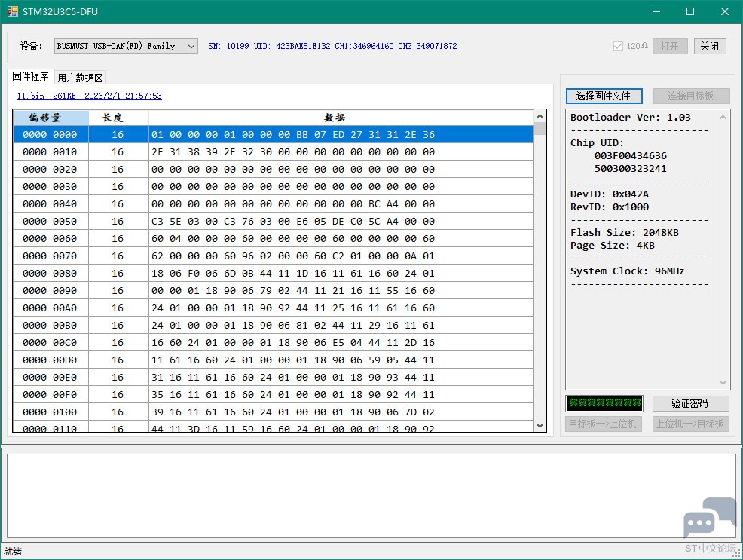
Task: Click the hex table scroll-down arrow
Action: (x=540, y=425)
